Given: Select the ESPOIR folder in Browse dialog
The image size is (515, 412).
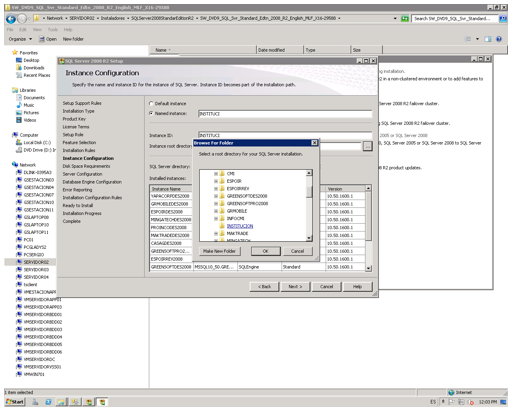Looking at the screenshot, I should tap(234, 181).
